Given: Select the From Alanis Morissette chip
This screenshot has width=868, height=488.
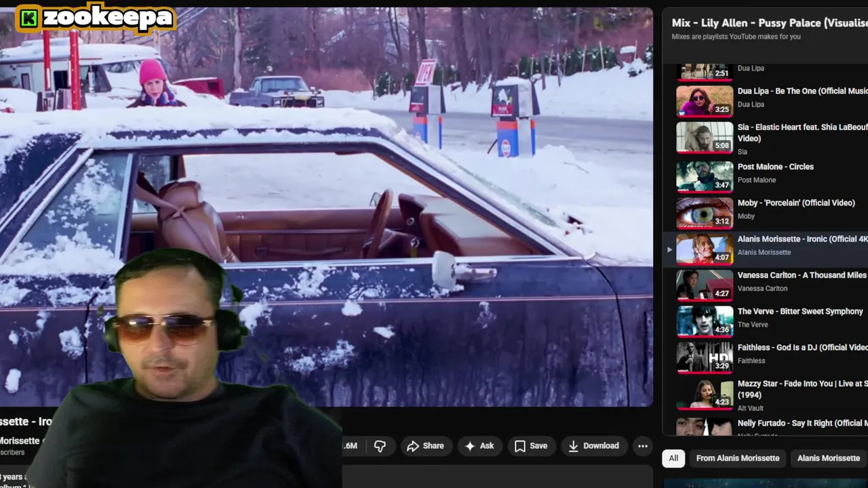Looking at the screenshot, I should coord(738,458).
